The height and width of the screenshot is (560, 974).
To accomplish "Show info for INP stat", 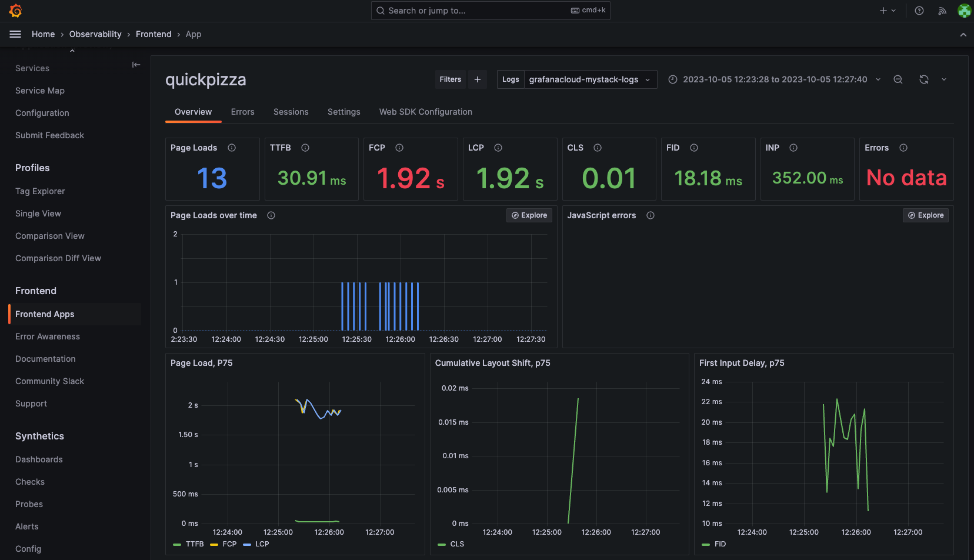I will point(793,148).
